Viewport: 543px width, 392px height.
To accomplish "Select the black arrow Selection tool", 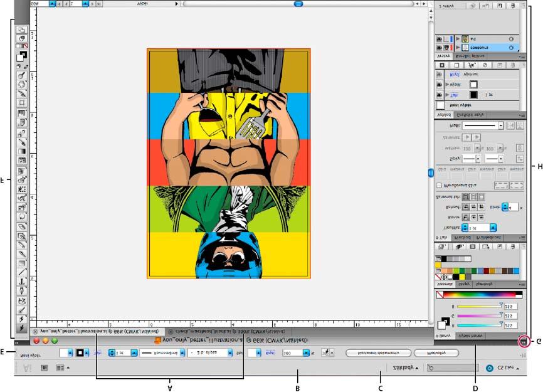I will tap(22, 327).
